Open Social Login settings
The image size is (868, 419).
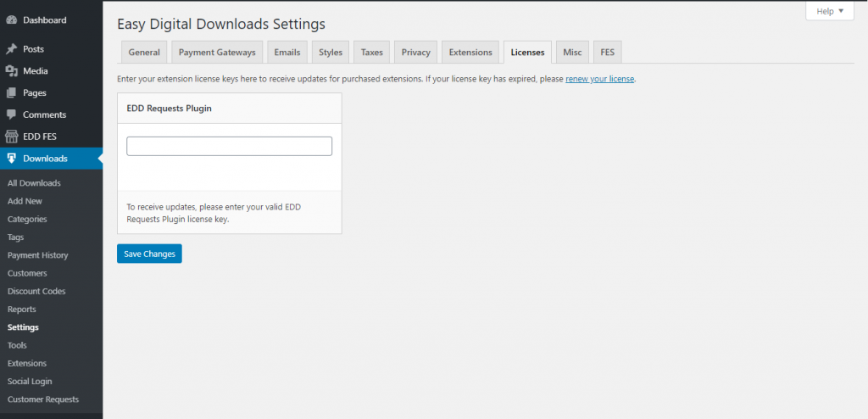[30, 382]
